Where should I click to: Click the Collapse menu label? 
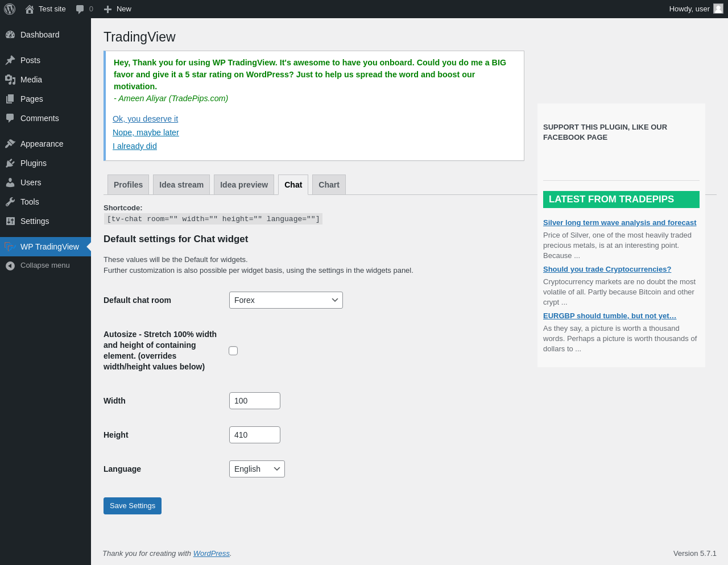[x=45, y=265]
